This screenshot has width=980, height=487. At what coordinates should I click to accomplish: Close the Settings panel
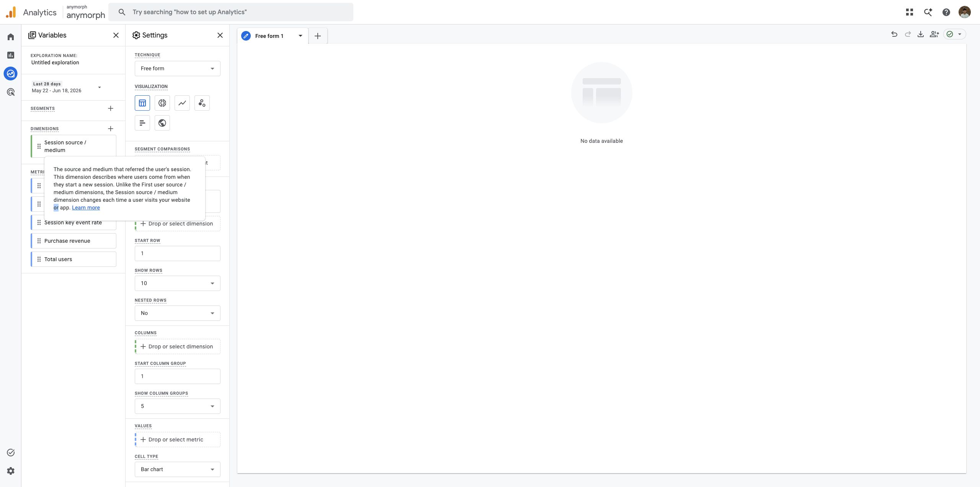pyautogui.click(x=220, y=35)
